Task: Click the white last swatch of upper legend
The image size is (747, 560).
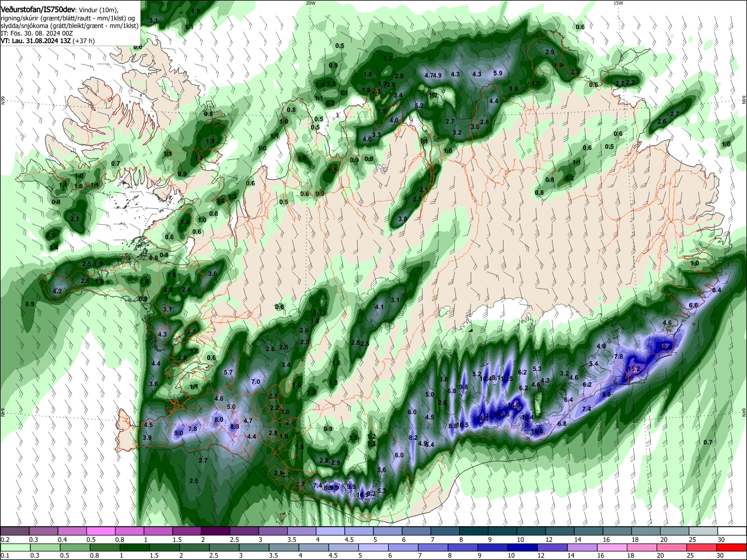Action: click(732, 531)
